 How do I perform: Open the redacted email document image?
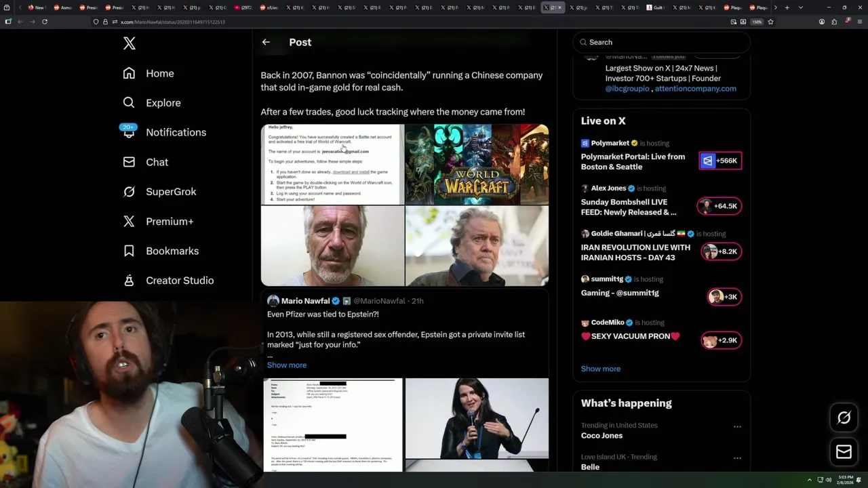click(333, 424)
